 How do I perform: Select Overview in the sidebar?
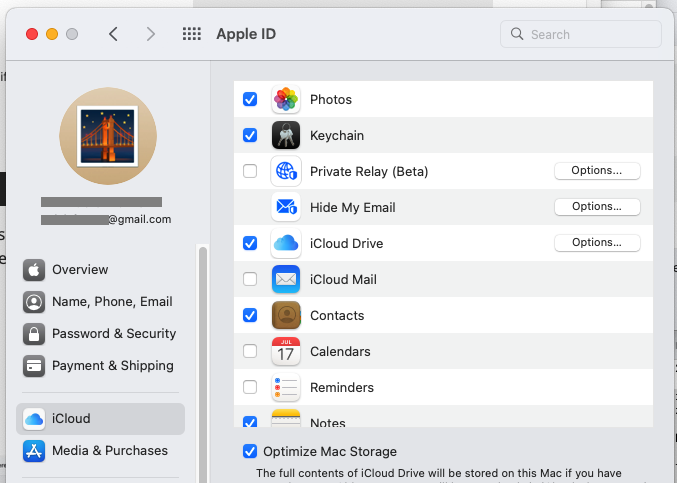coord(80,270)
